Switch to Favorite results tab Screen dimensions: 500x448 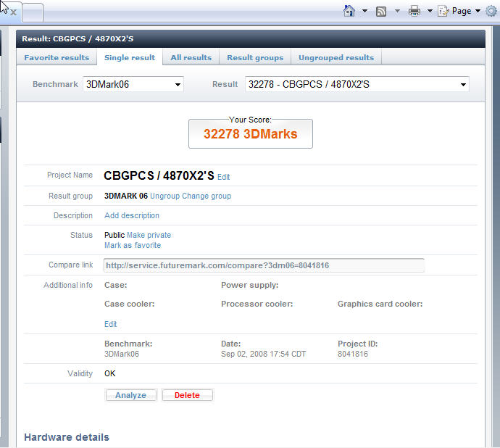(57, 58)
